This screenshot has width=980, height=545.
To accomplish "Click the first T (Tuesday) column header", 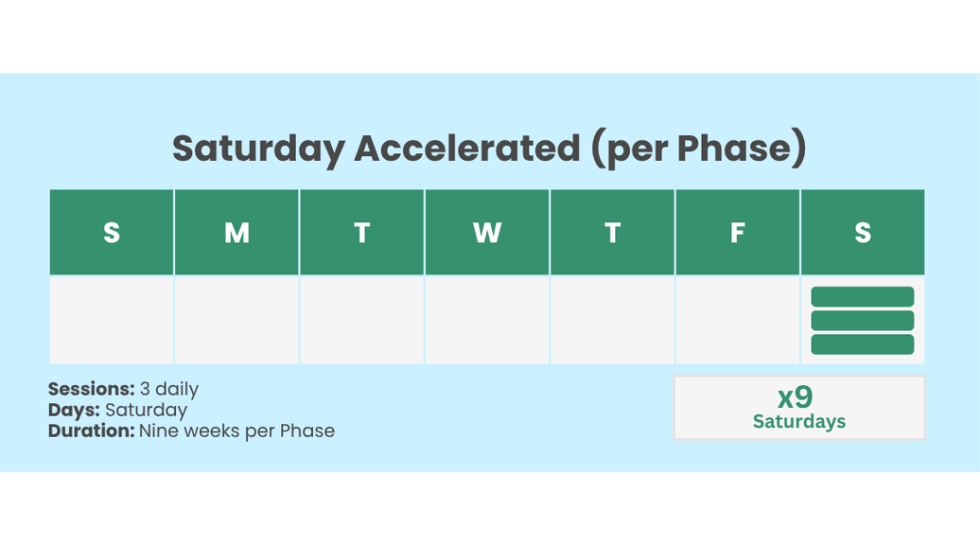I will tap(362, 233).
